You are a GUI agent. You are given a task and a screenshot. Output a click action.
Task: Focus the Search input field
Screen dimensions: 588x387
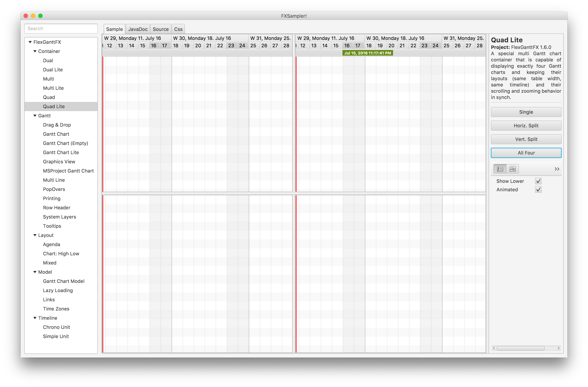[61, 29]
